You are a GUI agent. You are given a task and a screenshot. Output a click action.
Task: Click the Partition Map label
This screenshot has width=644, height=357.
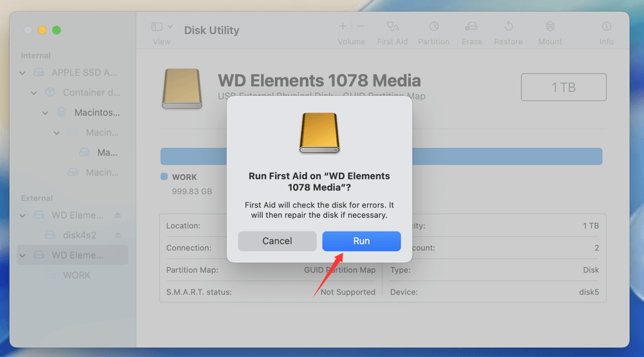coord(192,270)
